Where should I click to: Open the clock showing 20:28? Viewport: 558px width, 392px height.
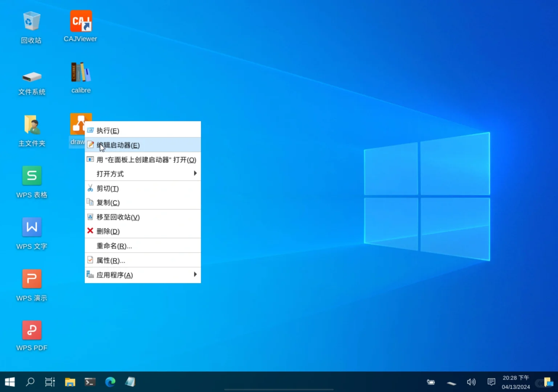click(516, 382)
